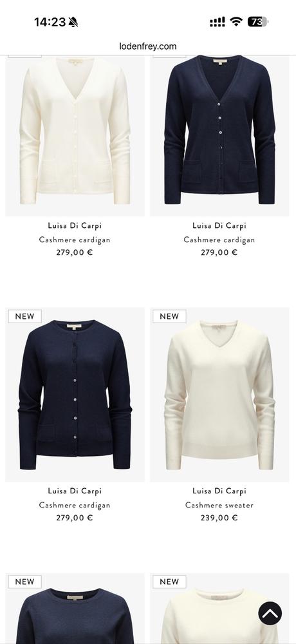This screenshot has width=296, height=644.
Task: Open the navy V-neck cashmere cardigan image
Action: click(x=219, y=135)
